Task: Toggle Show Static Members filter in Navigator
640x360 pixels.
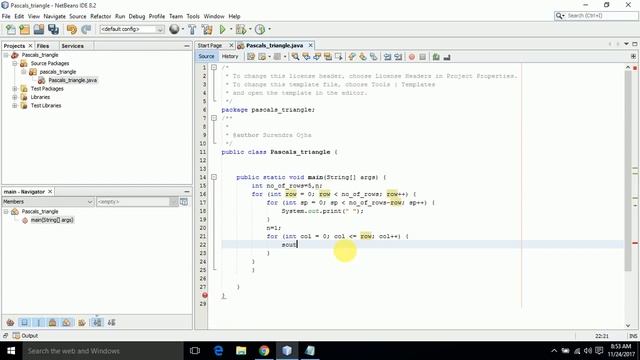Action: click(x=38, y=322)
